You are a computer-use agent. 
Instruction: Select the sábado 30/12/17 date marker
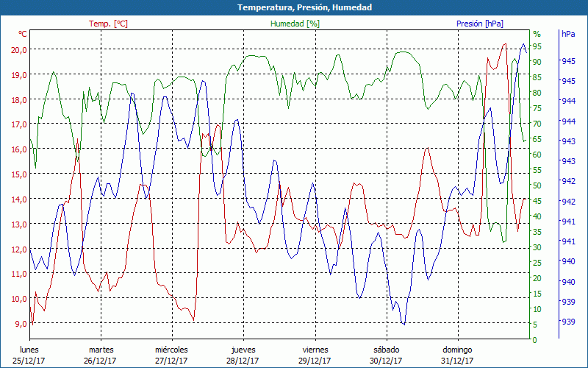click(386, 355)
